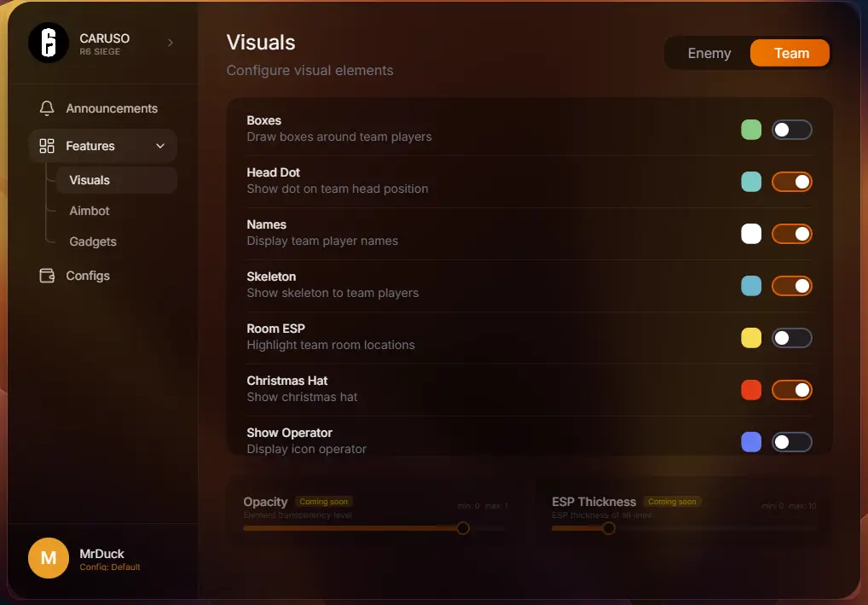Click the Rainbow Six Siege logo icon
The image size is (868, 605).
click(x=49, y=42)
